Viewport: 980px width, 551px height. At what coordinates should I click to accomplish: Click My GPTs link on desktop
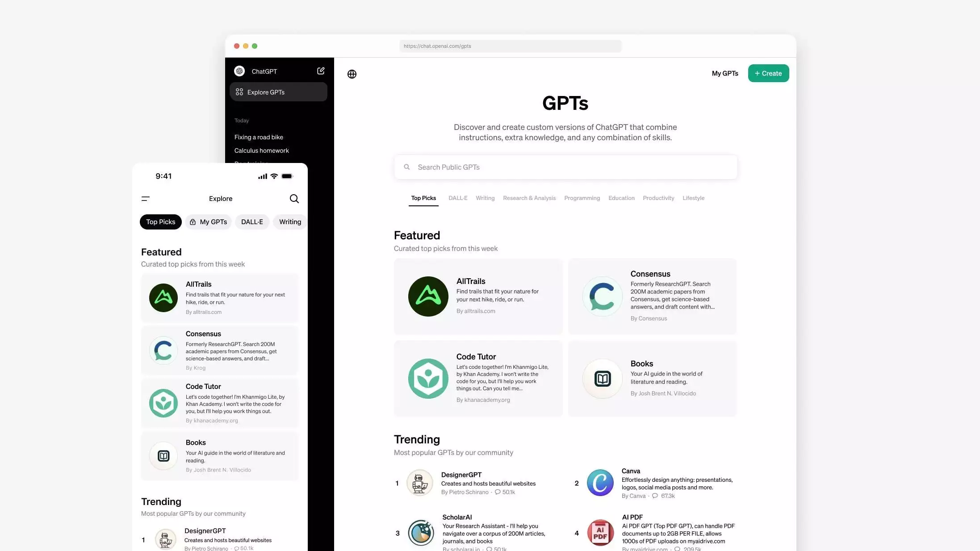[x=725, y=73]
